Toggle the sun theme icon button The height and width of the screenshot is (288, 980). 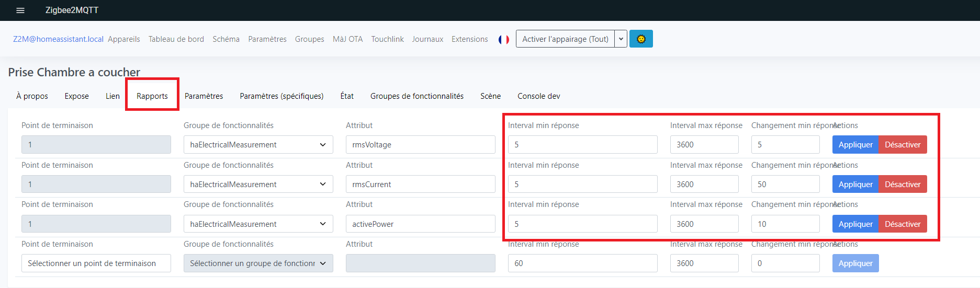(x=641, y=39)
